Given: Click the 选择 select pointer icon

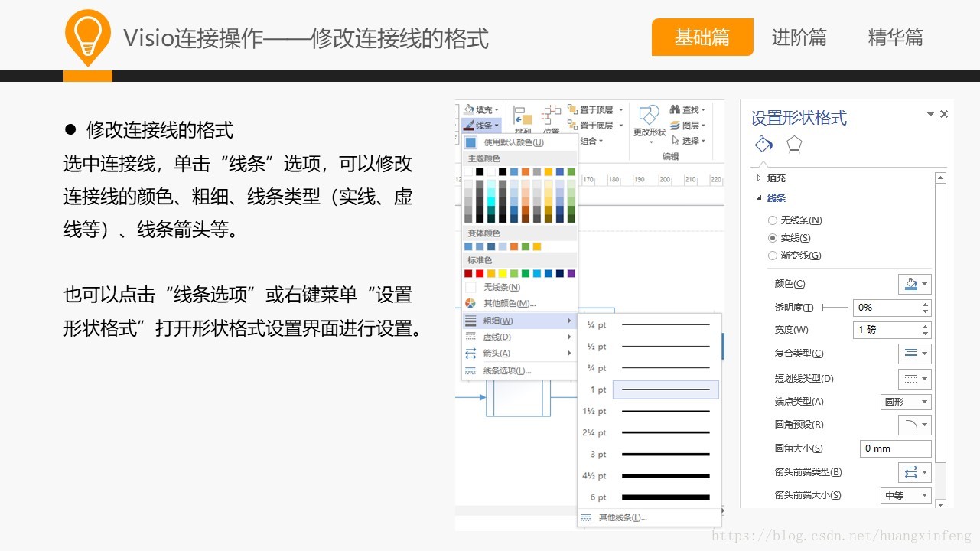Looking at the screenshot, I should pos(675,140).
